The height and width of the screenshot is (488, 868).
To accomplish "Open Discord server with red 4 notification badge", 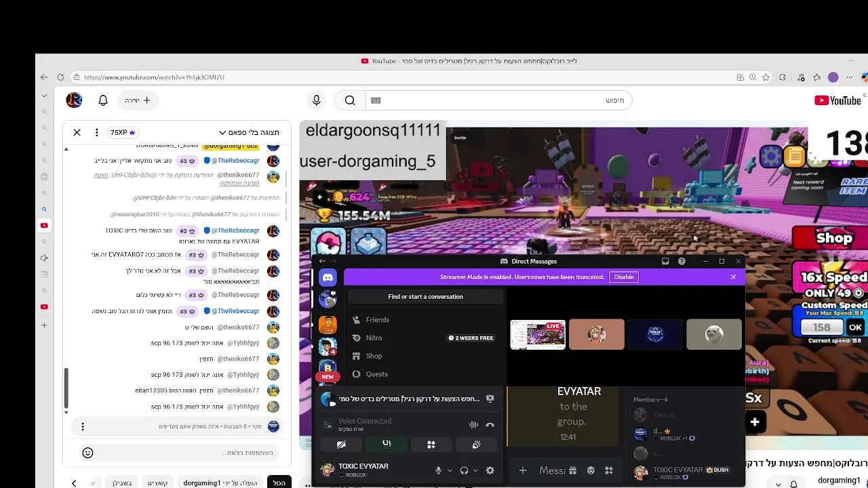I will pyautogui.click(x=328, y=346).
